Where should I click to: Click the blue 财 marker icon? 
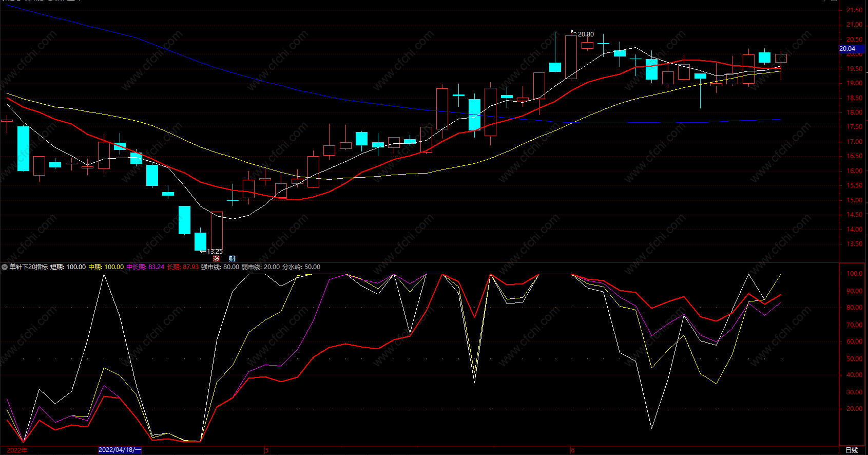(232, 259)
